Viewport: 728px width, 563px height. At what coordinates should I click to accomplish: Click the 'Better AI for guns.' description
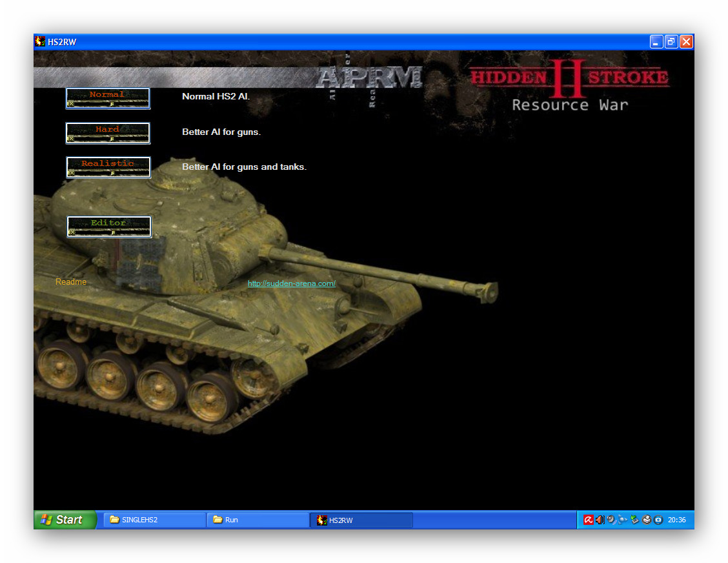221,132
